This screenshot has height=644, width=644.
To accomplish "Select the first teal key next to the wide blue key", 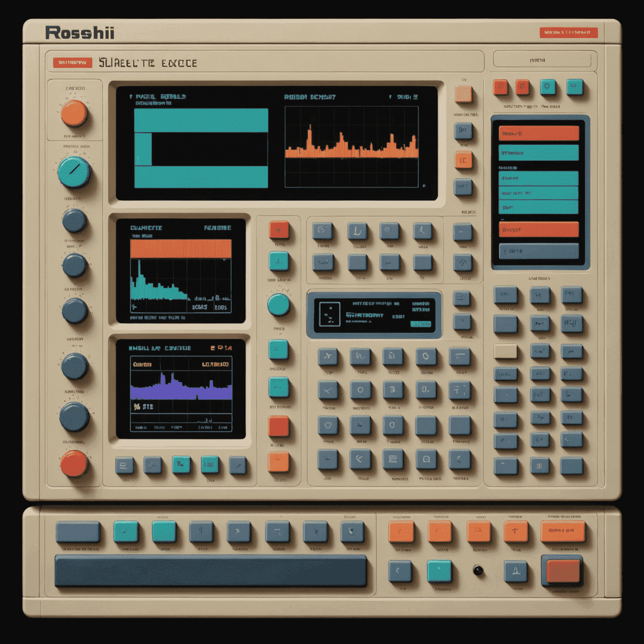I will 126,531.
